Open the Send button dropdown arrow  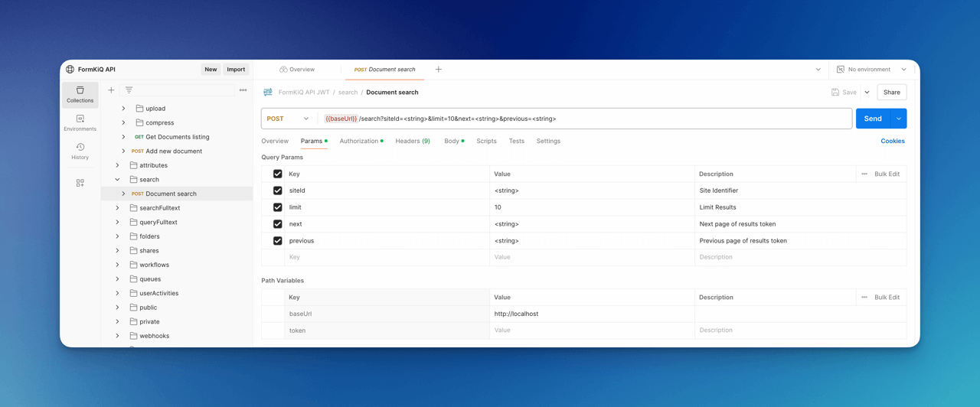(x=899, y=119)
